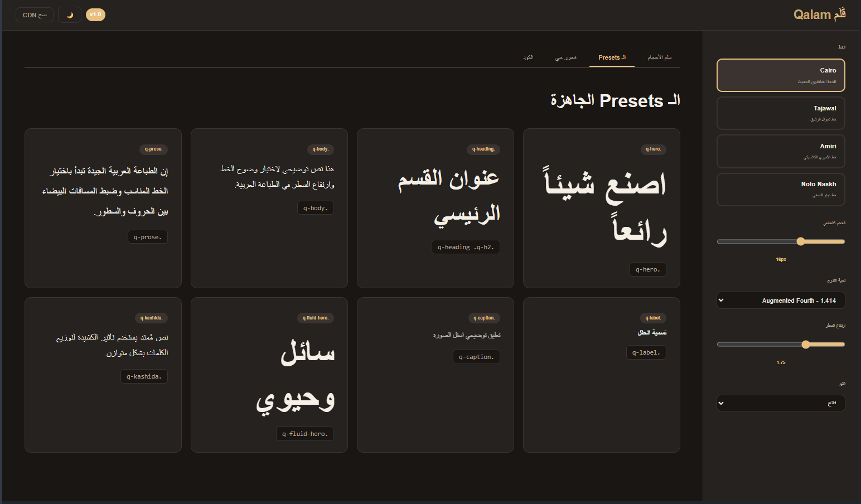The width and height of the screenshot is (861, 504).
Task: Open the Augmented Fourth scale ratio dropdown
Action: tap(781, 301)
